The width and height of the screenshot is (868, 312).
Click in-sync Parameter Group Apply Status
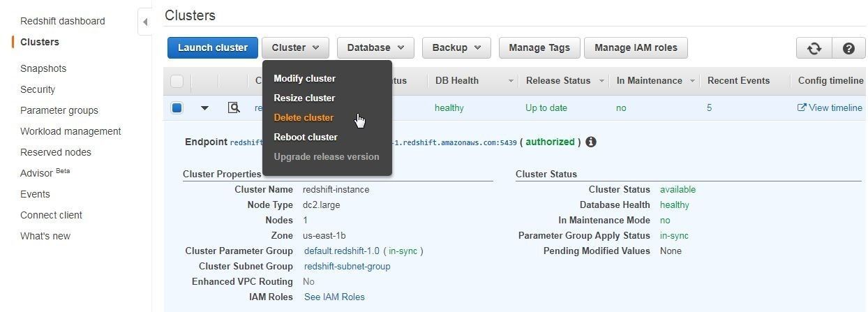(674, 235)
